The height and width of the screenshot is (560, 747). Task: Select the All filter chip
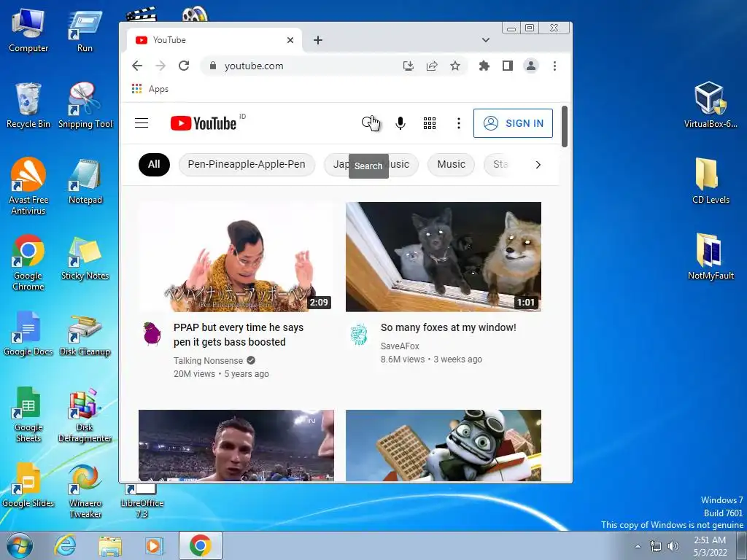point(154,164)
